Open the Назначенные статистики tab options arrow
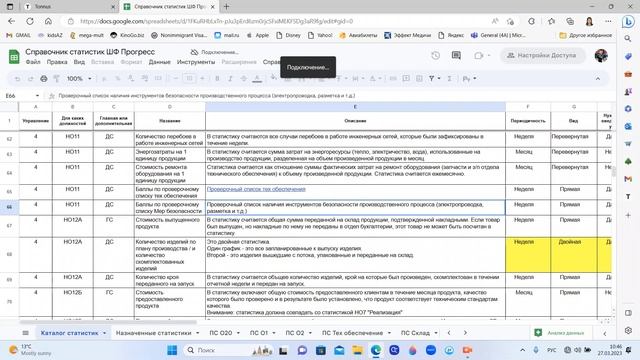Viewport: 640px width, 360px height. (x=198, y=333)
